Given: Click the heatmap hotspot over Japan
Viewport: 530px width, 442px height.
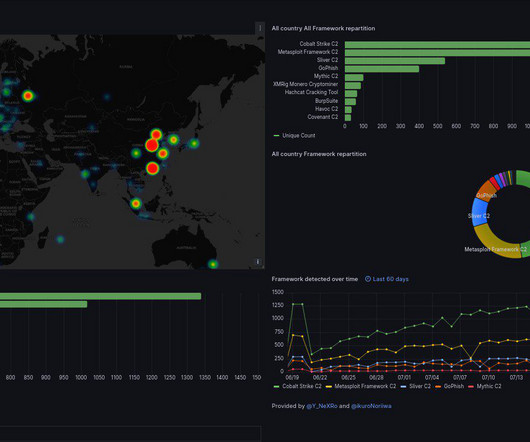Looking at the screenshot, I should 194,143.
